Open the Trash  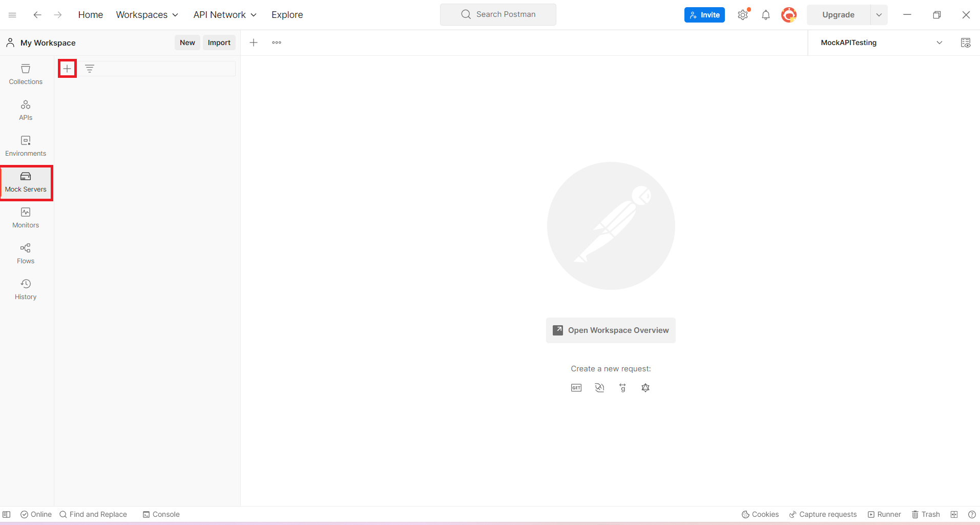(926, 514)
